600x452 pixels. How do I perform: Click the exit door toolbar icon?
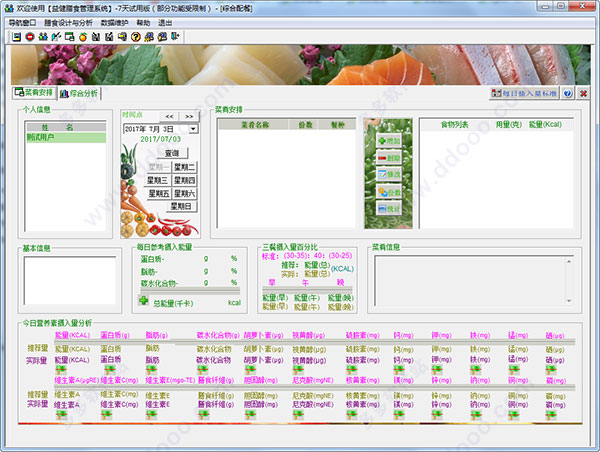tap(175, 37)
